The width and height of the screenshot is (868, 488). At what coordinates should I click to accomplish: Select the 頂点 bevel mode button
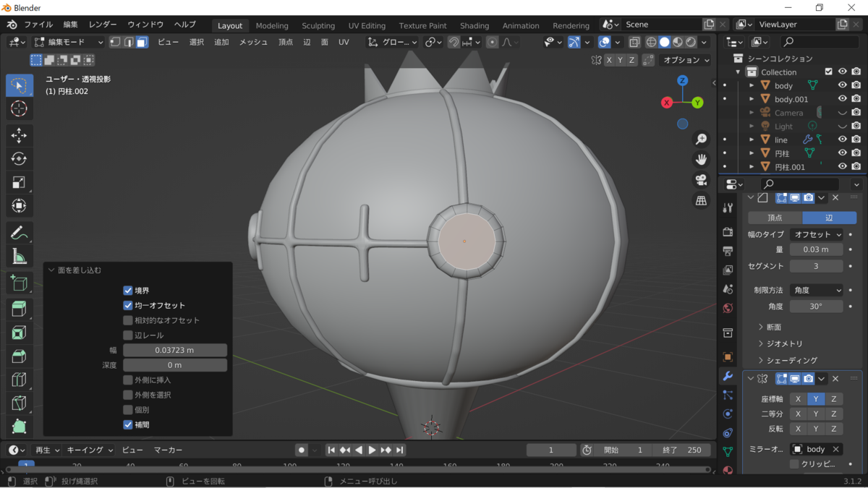[775, 217]
